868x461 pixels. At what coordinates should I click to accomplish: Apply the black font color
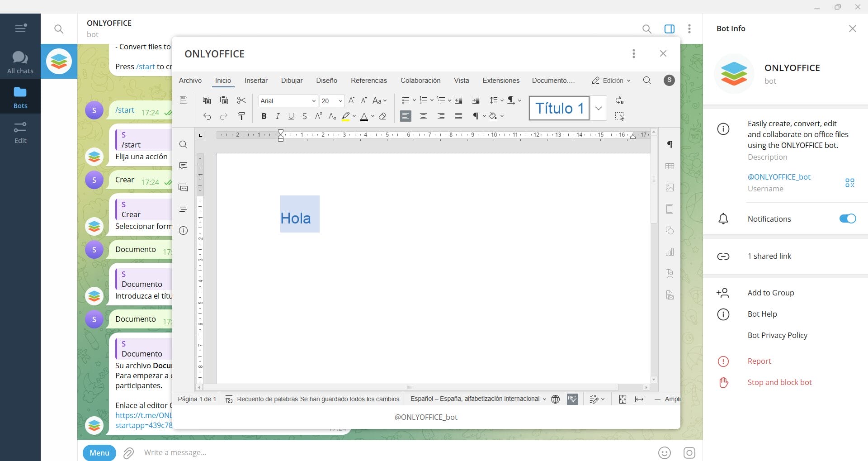tap(364, 116)
